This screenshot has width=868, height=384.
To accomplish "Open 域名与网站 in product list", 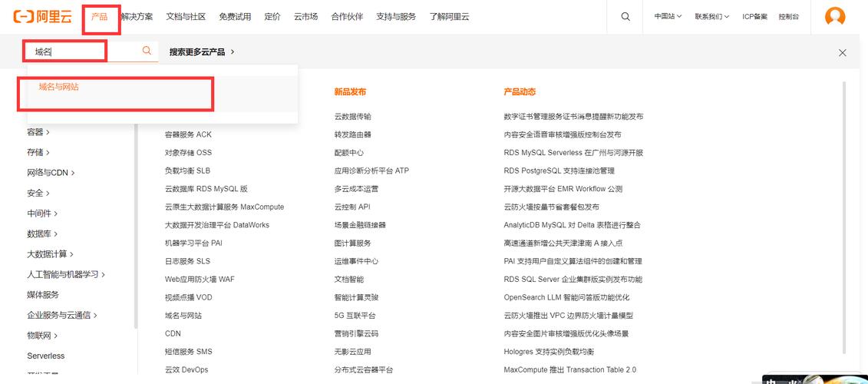I will [183, 316].
